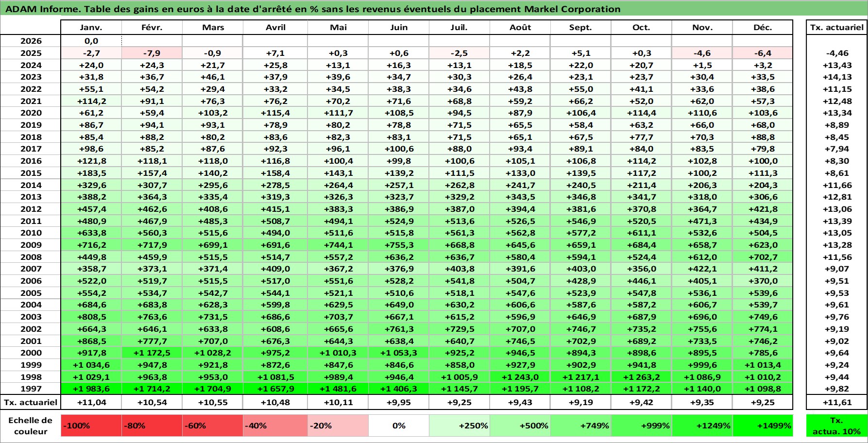Select the Févr. column header
The width and height of the screenshot is (868, 443).
(x=152, y=28)
